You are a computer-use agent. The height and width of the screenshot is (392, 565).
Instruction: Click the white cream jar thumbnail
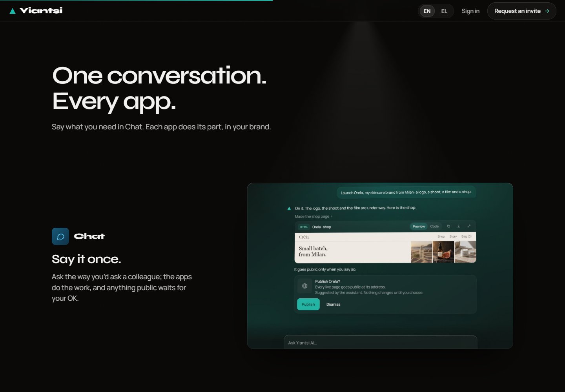point(465,252)
